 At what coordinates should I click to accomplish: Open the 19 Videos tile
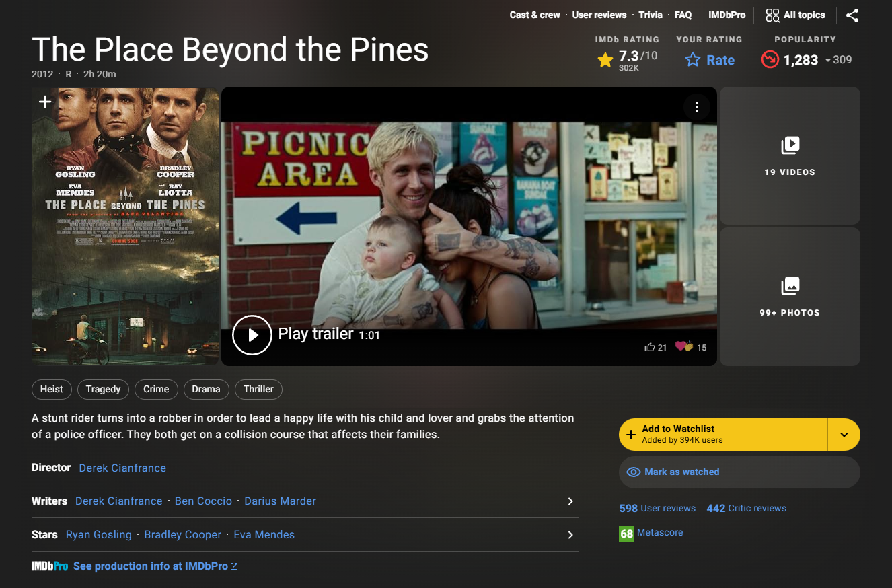point(790,155)
